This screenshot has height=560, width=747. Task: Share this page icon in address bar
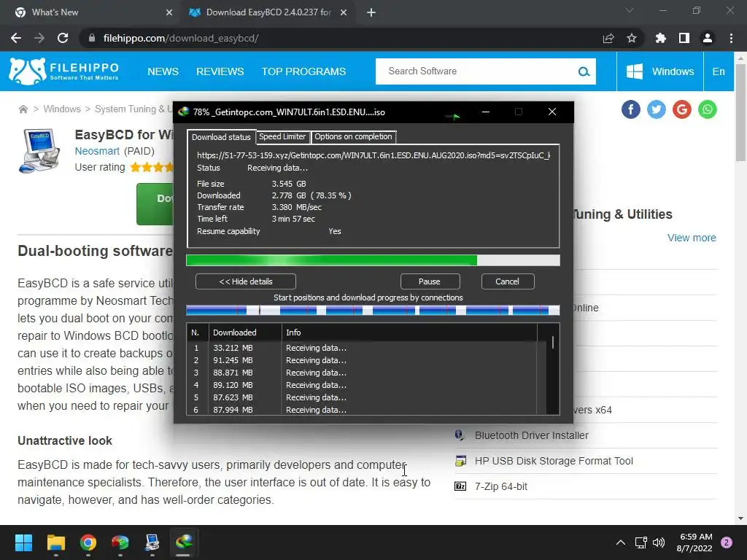[x=608, y=38]
